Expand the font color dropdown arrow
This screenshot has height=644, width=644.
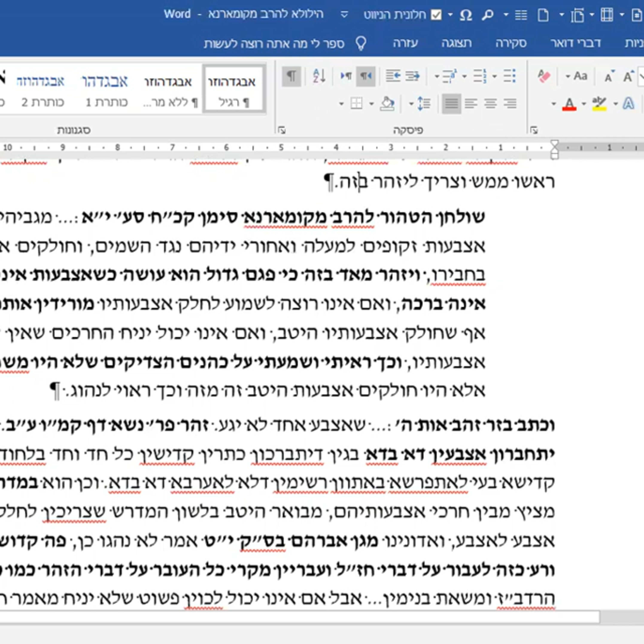point(554,104)
